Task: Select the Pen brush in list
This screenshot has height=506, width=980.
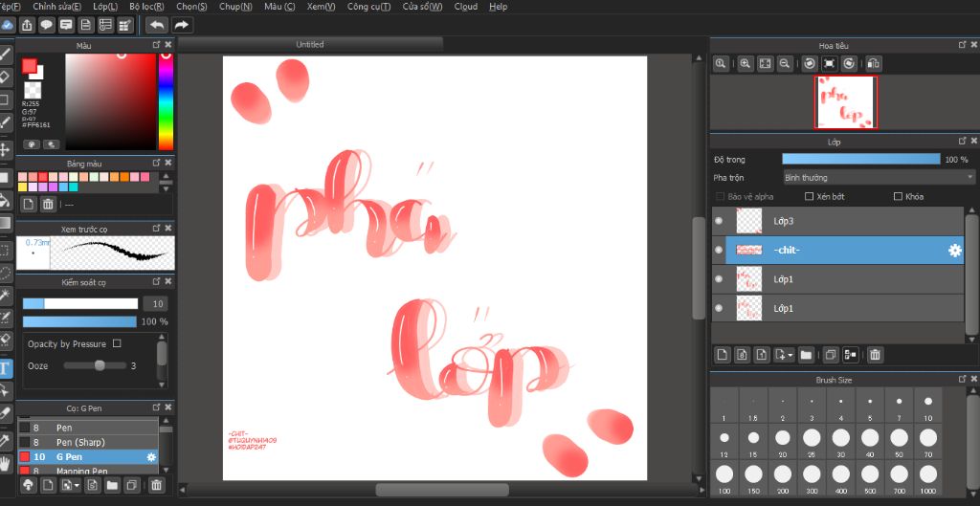Action: [87, 428]
